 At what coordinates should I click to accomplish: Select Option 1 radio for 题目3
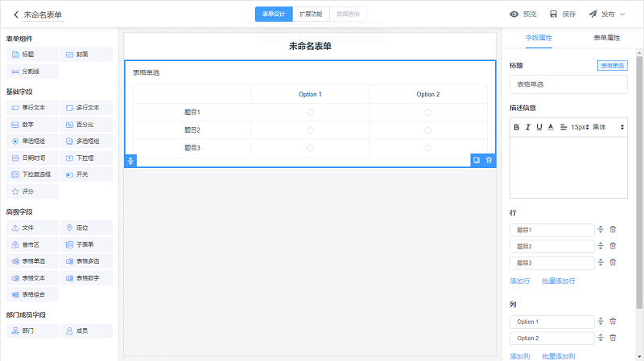pos(310,148)
